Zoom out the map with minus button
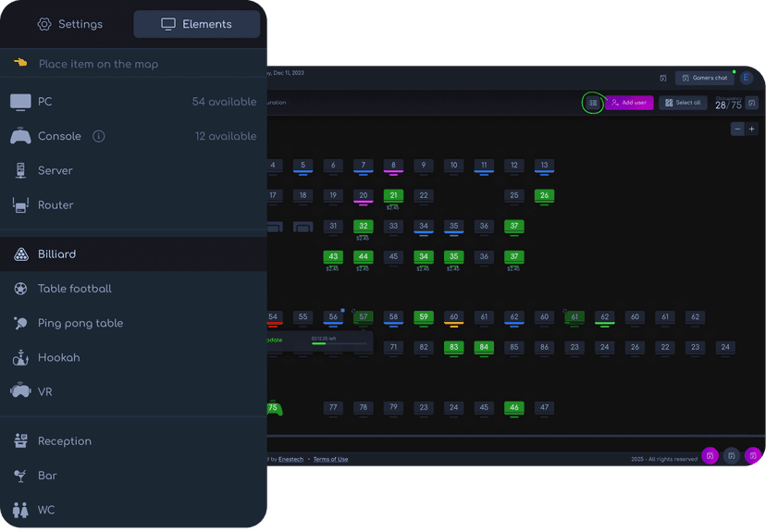766x532 pixels. pyautogui.click(x=737, y=129)
